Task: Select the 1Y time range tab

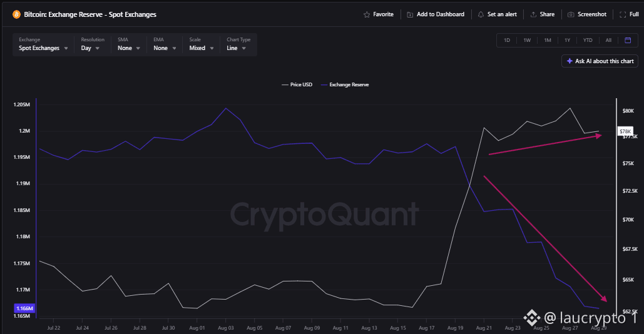Action: [x=567, y=40]
